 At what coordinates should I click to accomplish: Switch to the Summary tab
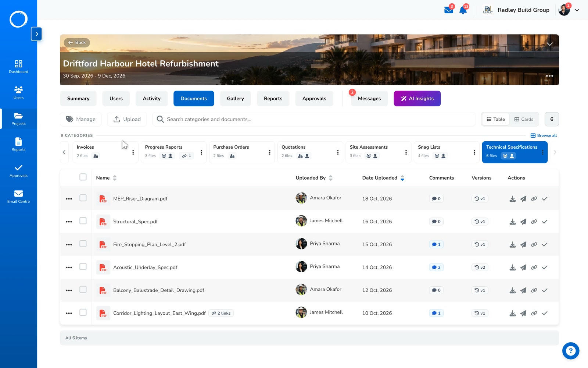click(78, 99)
